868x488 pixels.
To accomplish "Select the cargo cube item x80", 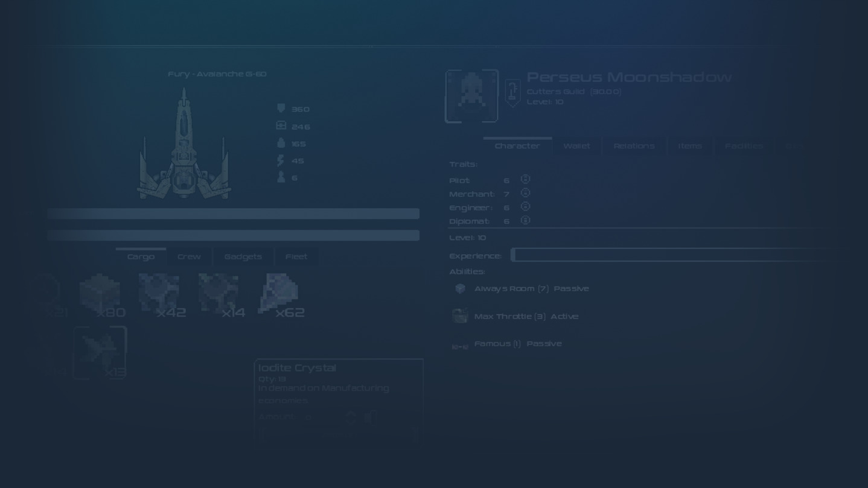I will 101,296.
